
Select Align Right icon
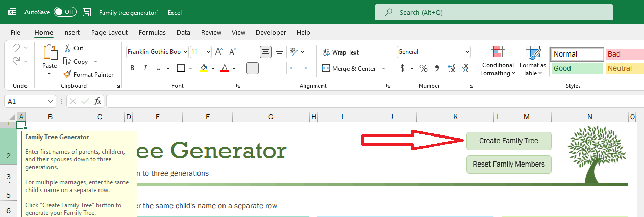click(279, 68)
